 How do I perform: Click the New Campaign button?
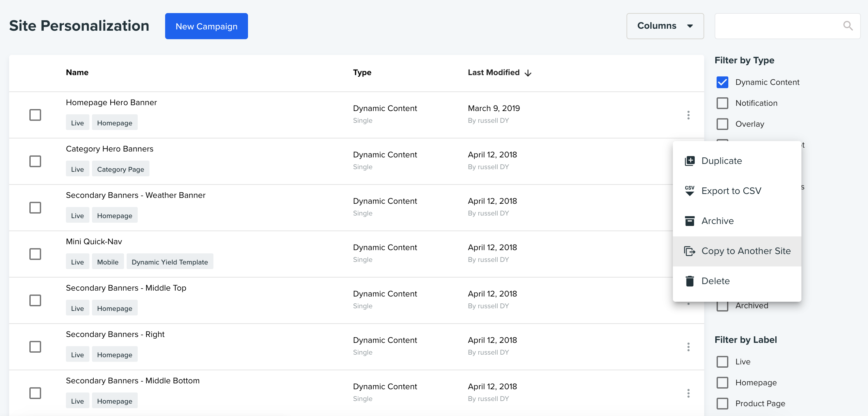point(206,26)
